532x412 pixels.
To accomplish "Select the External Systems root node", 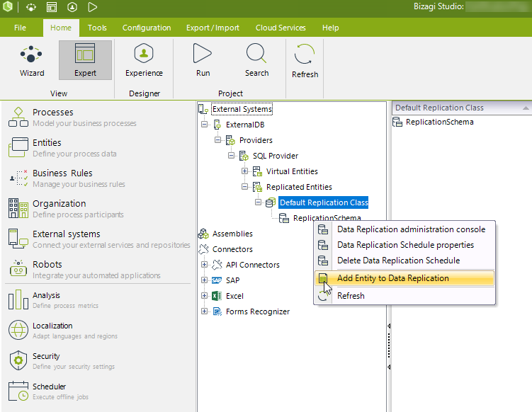I will click(x=242, y=109).
